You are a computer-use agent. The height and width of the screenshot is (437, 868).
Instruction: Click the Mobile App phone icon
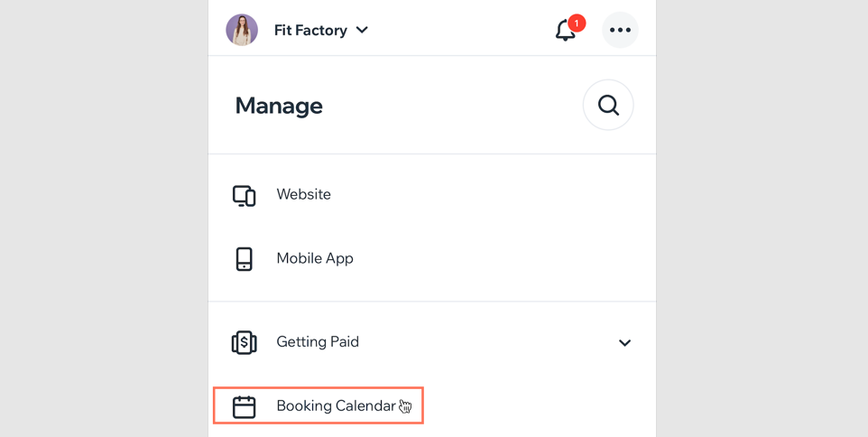244,259
